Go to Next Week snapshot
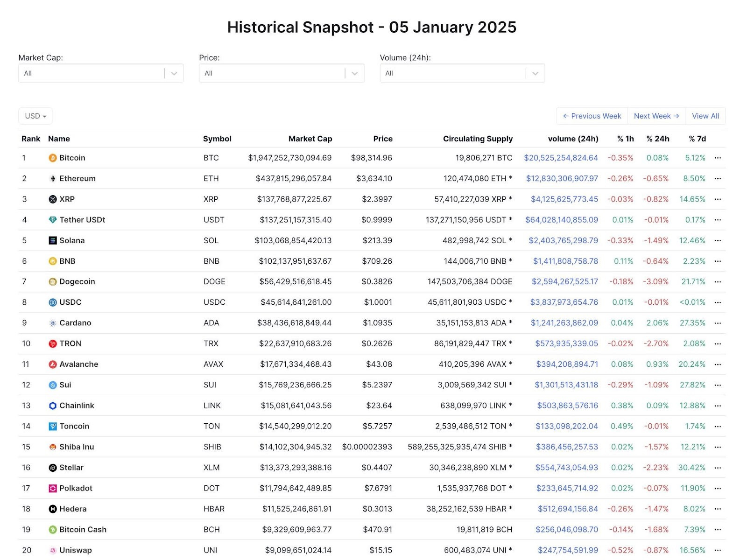747x560 pixels. [656, 116]
